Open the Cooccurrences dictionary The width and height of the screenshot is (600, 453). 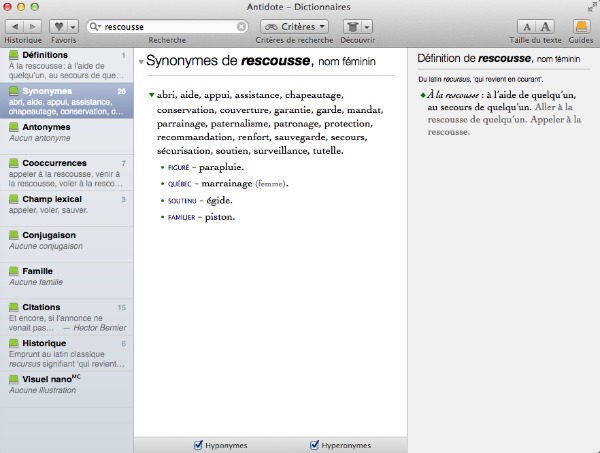pyautogui.click(x=67, y=173)
